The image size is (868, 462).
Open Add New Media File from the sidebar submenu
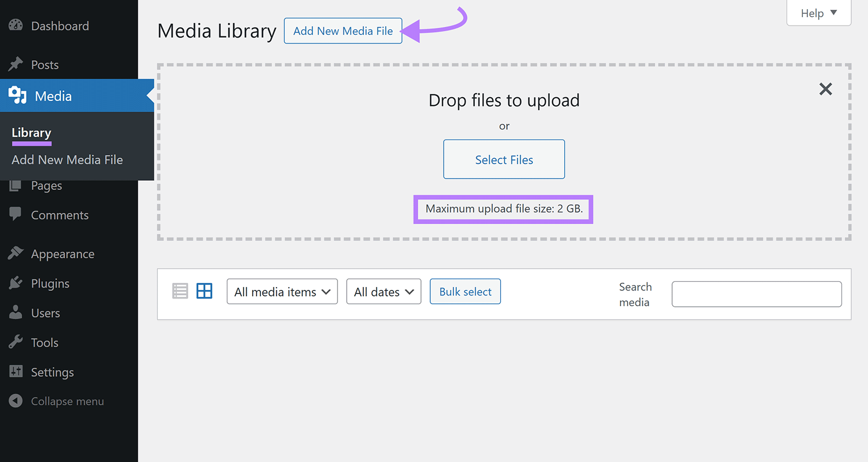67,160
